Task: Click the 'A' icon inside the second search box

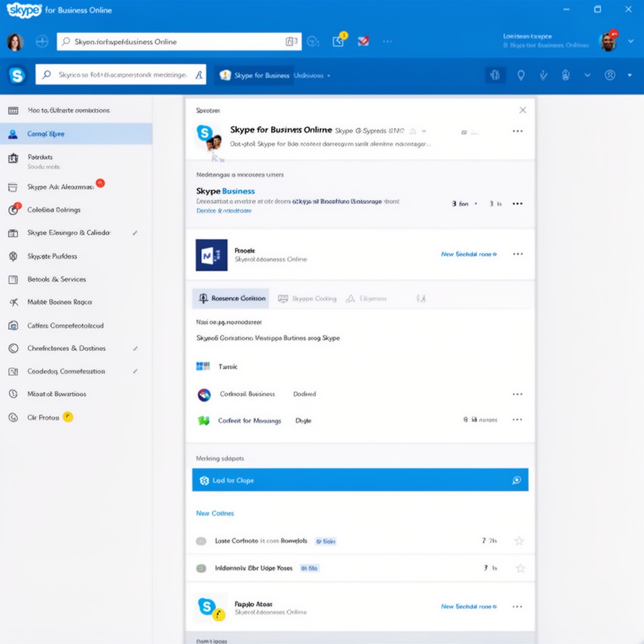Action: [199, 75]
